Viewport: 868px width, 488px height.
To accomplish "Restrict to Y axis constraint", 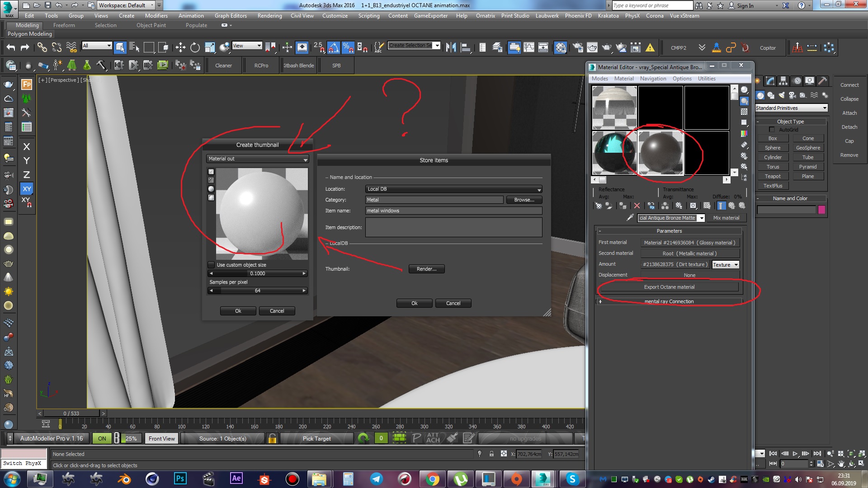I will (27, 161).
